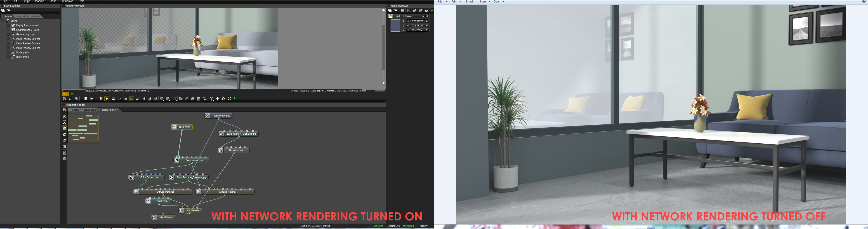Toggle the viewport lock padlock icon
The height and width of the screenshot is (229, 868).
205,99
